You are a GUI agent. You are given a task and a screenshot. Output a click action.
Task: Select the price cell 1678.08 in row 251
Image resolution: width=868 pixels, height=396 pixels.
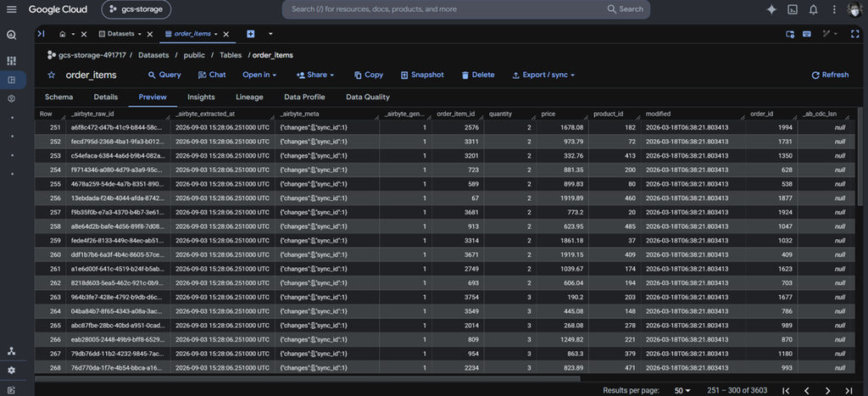click(x=562, y=127)
